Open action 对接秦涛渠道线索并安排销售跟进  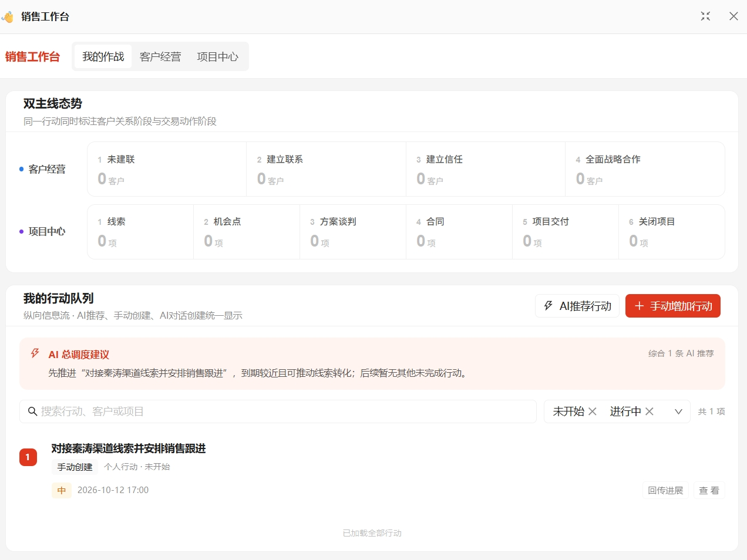coord(129,448)
